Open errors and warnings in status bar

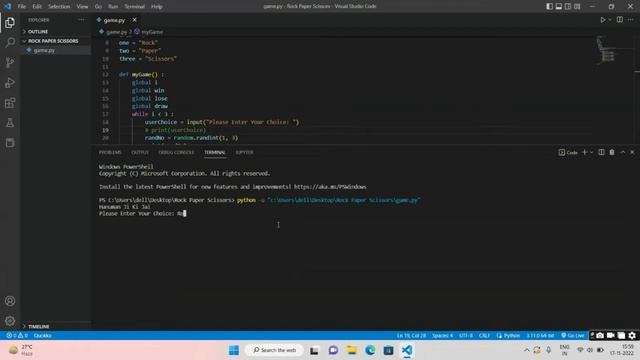click(x=17, y=336)
